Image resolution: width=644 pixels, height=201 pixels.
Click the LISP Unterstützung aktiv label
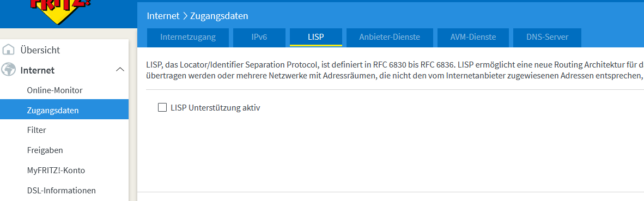tap(215, 108)
